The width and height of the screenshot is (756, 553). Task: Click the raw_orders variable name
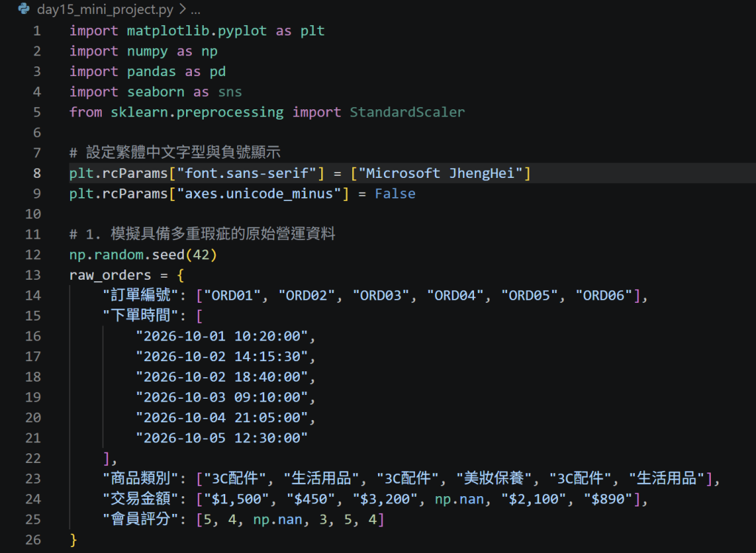point(110,275)
